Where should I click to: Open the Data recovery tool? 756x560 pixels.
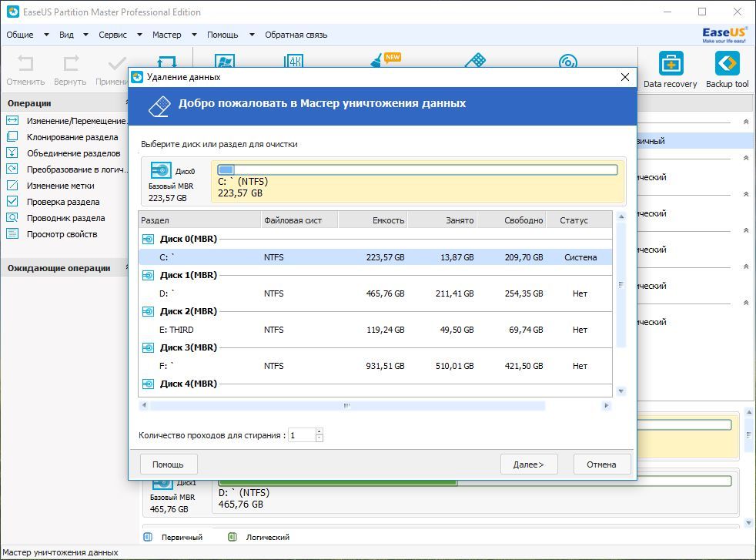click(670, 70)
